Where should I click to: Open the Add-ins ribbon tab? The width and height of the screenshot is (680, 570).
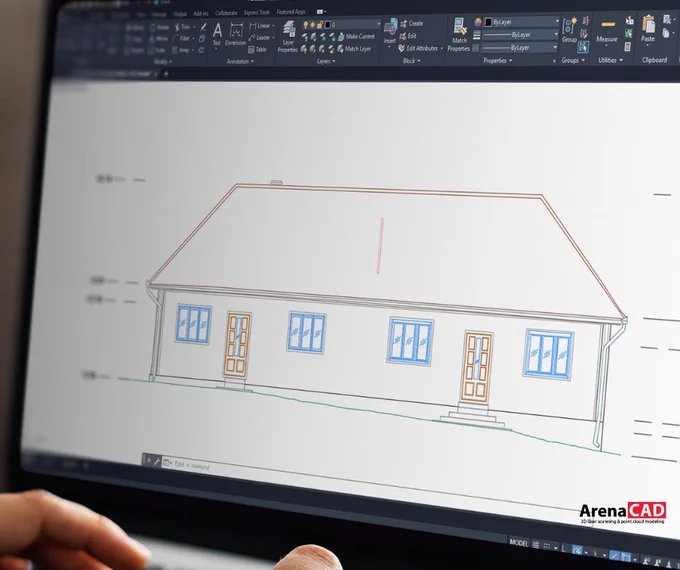pos(200,13)
